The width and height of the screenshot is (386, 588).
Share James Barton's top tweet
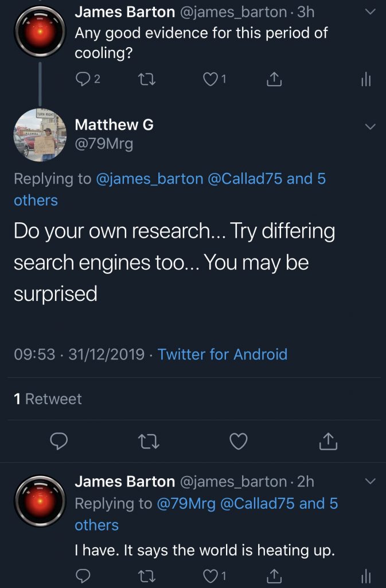point(275,80)
